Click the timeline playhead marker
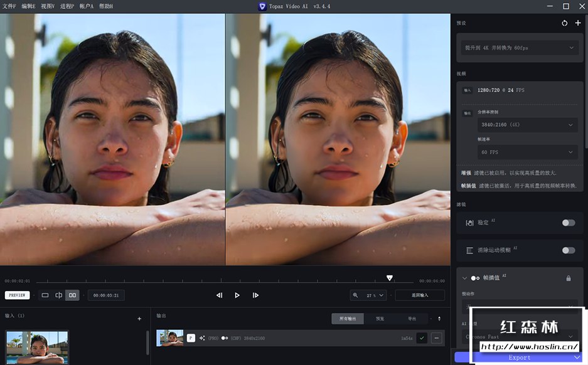This screenshot has width=588, height=365. (x=390, y=278)
